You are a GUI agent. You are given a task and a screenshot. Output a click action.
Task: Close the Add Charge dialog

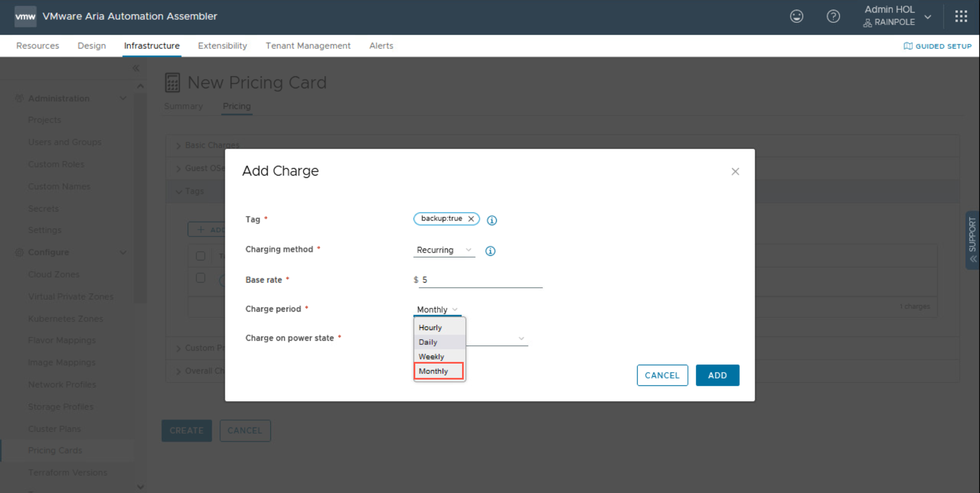pos(735,172)
